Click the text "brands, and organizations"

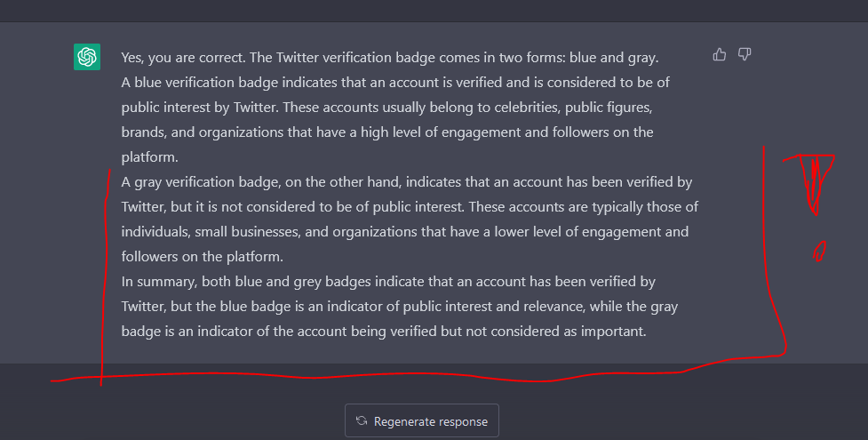point(199,132)
